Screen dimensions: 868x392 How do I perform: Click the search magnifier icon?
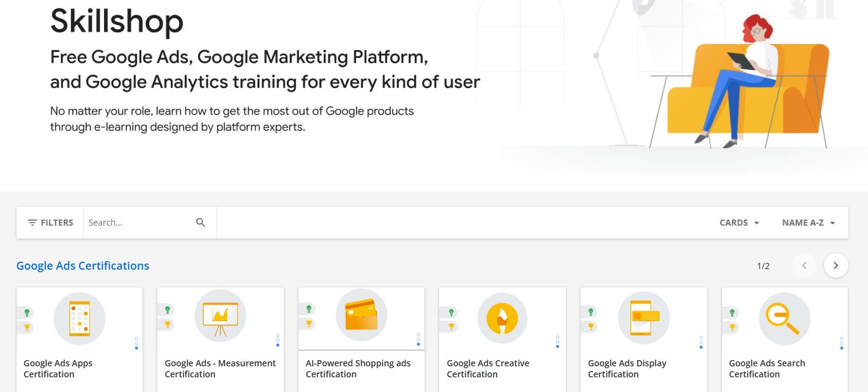[x=201, y=223]
